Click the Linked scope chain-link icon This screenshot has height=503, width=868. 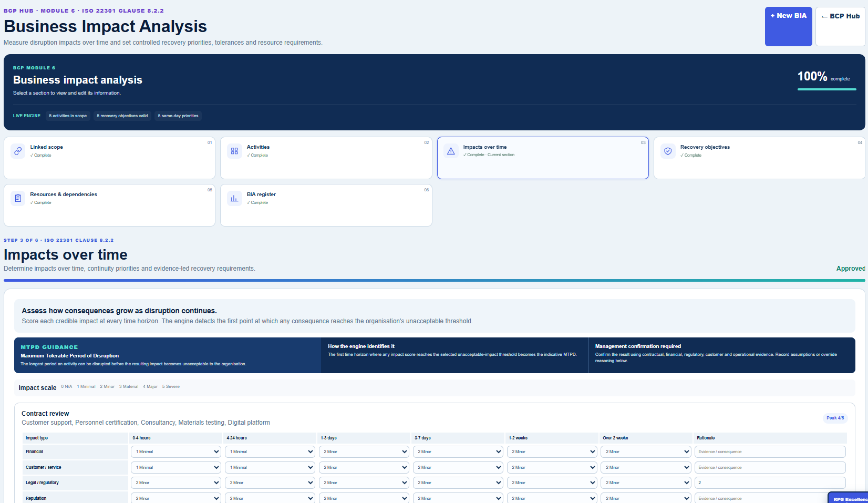tap(18, 151)
